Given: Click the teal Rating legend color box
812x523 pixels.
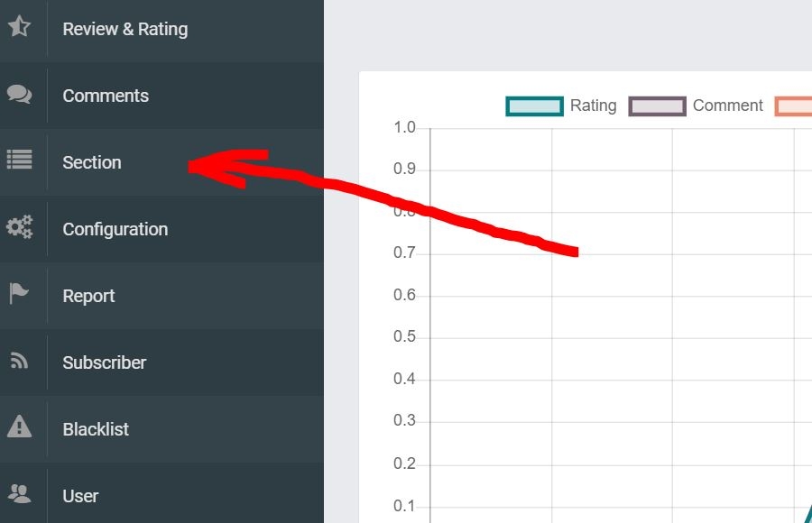Looking at the screenshot, I should coord(534,106).
